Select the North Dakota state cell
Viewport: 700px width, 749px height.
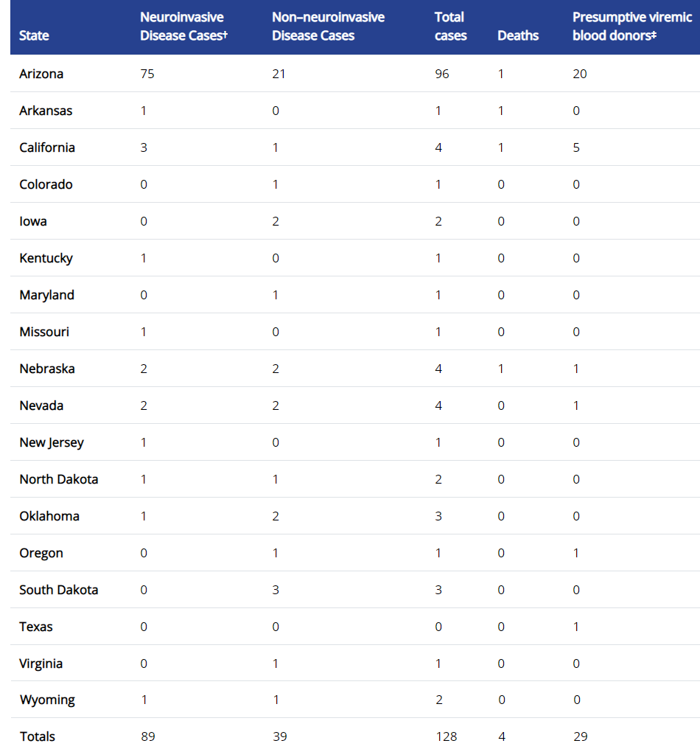click(59, 479)
